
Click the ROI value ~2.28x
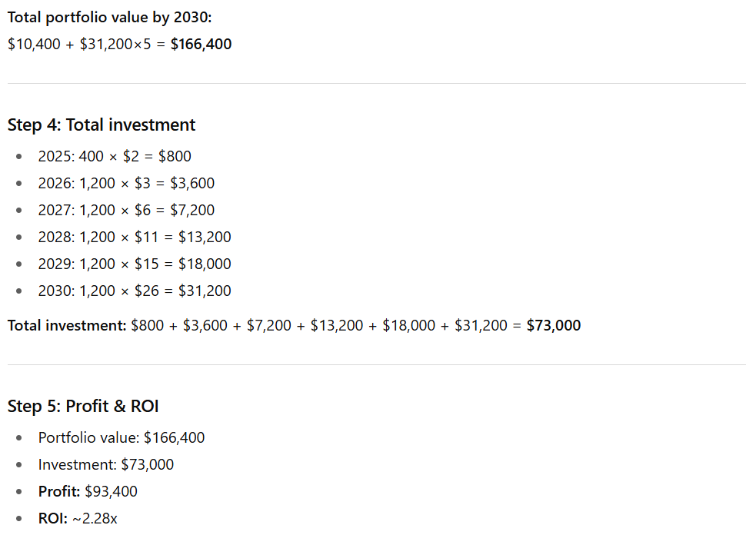point(95,518)
